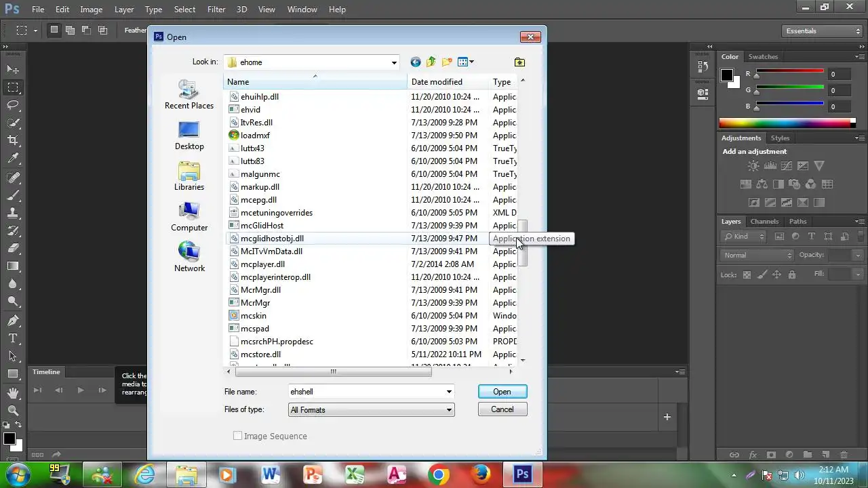Click the File name input field

(366, 392)
